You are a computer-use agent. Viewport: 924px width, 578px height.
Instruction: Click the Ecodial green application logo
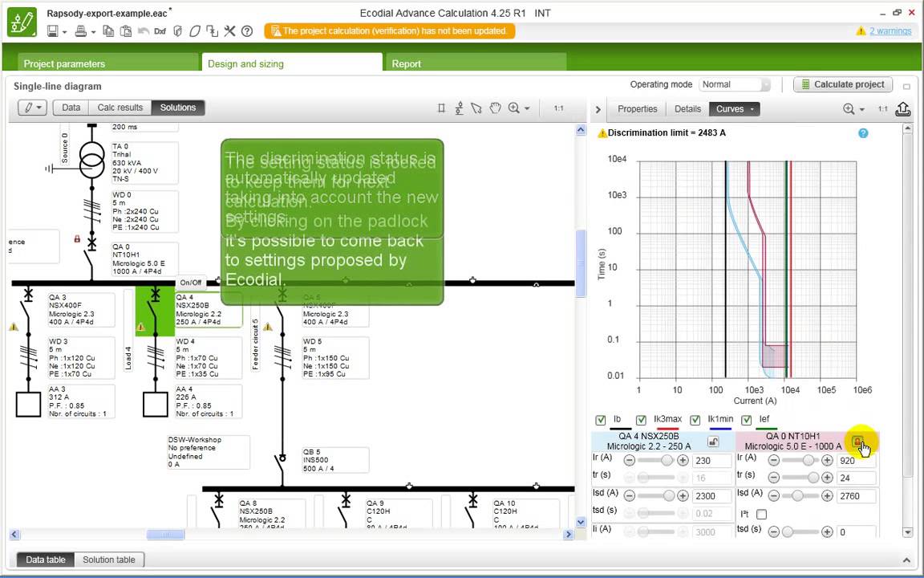coord(22,22)
